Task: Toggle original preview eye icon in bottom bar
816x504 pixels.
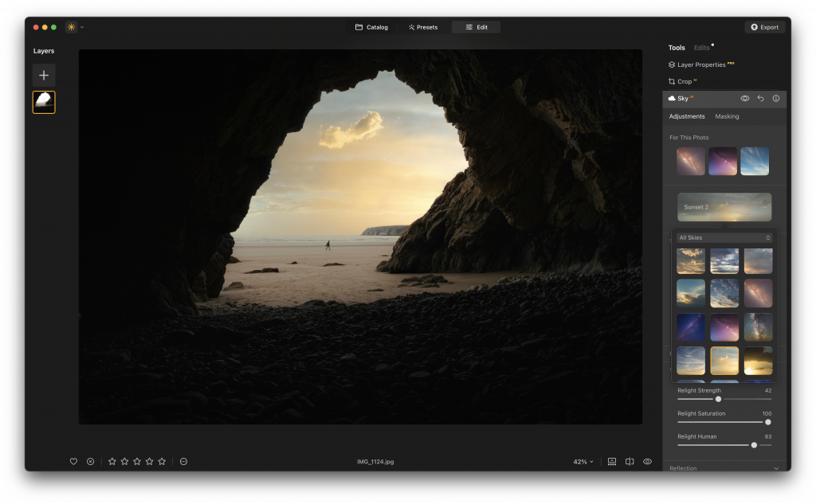Action: click(x=647, y=461)
